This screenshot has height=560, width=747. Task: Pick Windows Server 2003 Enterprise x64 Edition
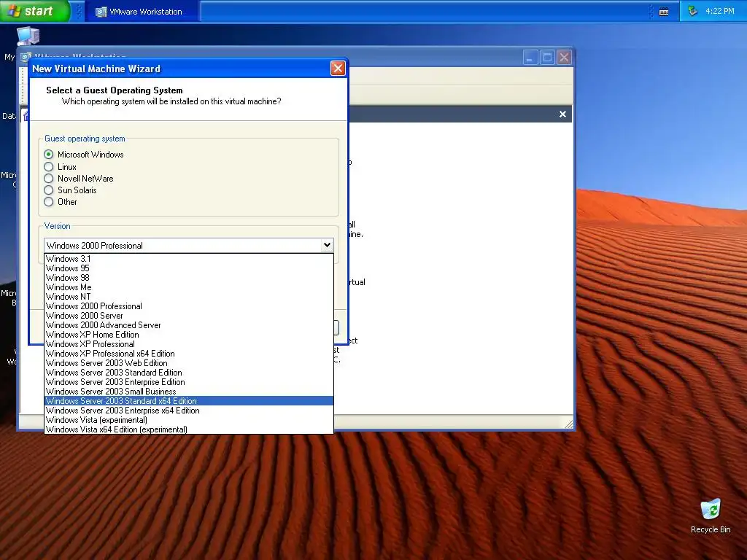189,411
